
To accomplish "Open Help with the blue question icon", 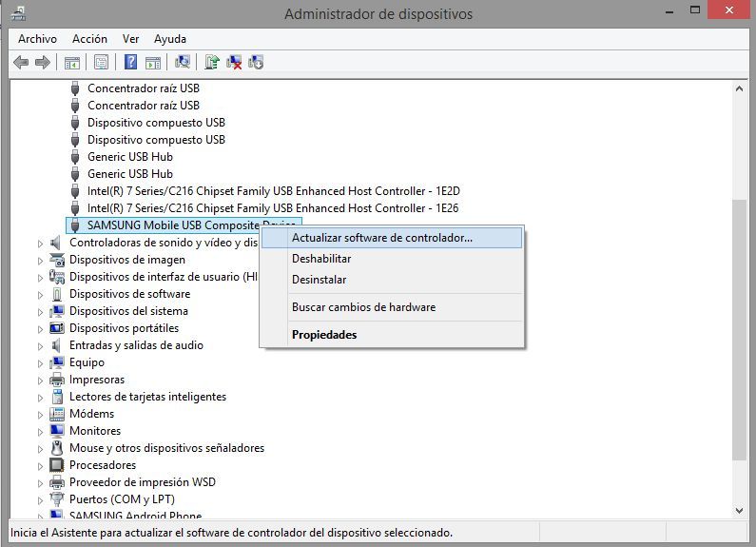I will 130,62.
